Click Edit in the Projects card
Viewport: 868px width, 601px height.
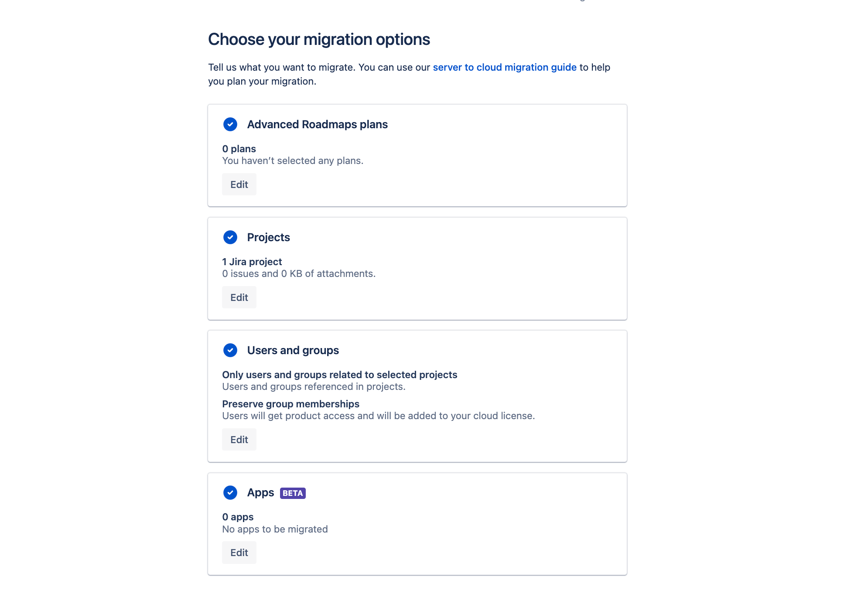tap(239, 297)
